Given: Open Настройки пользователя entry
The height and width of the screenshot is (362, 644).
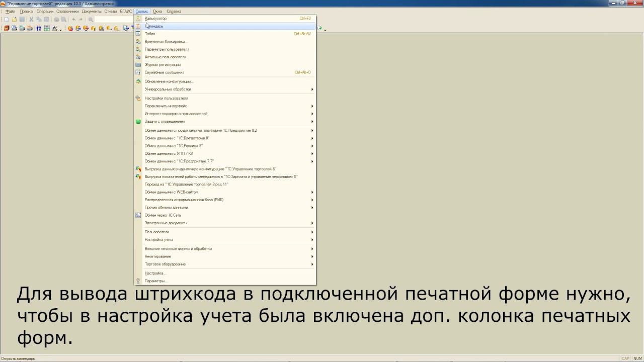Looking at the screenshot, I should 225,98.
